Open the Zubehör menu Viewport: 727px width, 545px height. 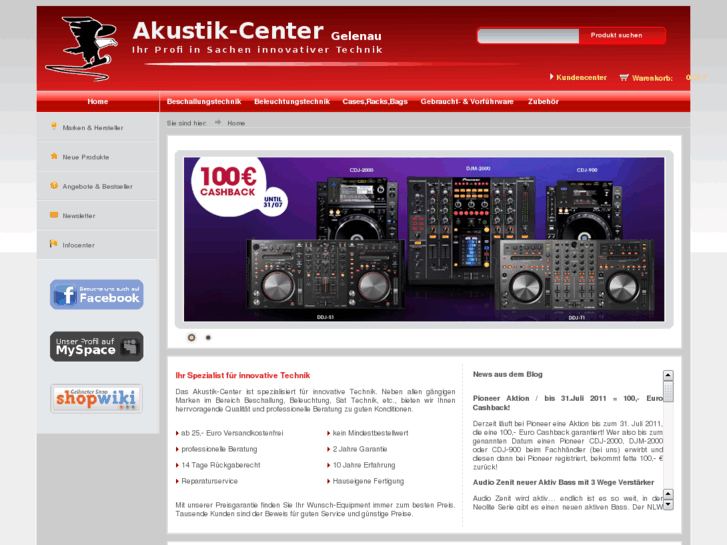tap(543, 102)
